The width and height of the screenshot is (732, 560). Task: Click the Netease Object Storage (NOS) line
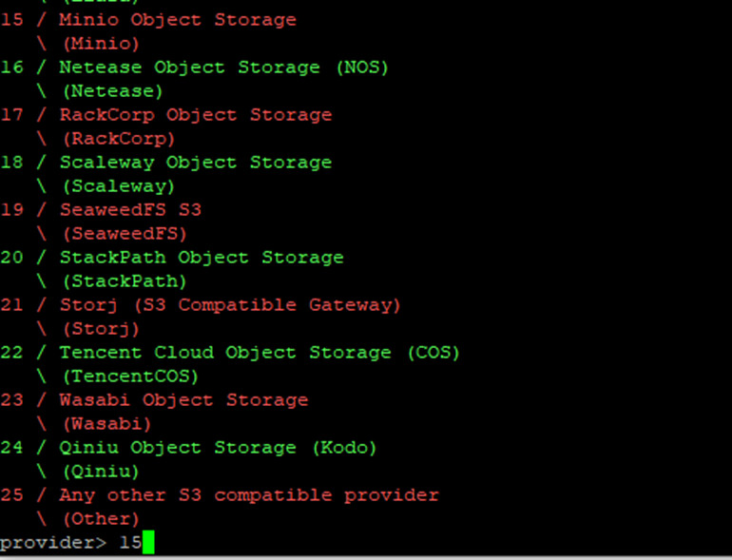point(223,68)
